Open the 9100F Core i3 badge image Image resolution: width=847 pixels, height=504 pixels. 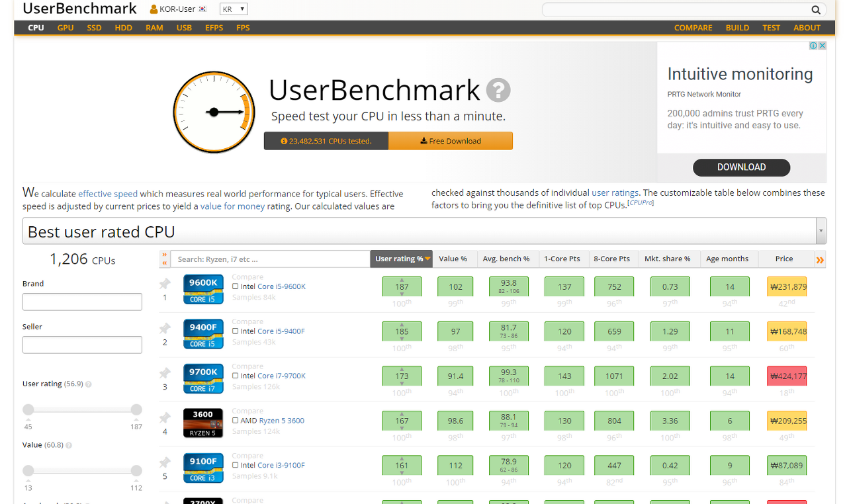tap(203, 468)
